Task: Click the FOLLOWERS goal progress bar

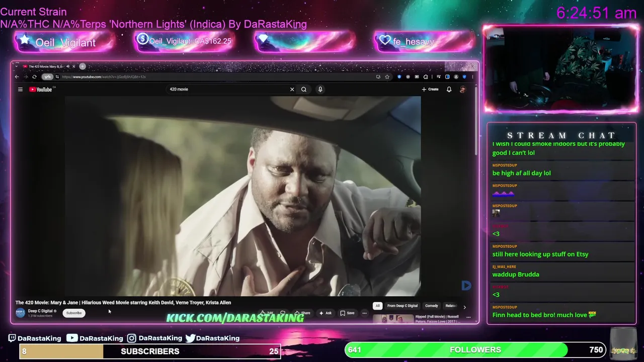Action: (475, 350)
